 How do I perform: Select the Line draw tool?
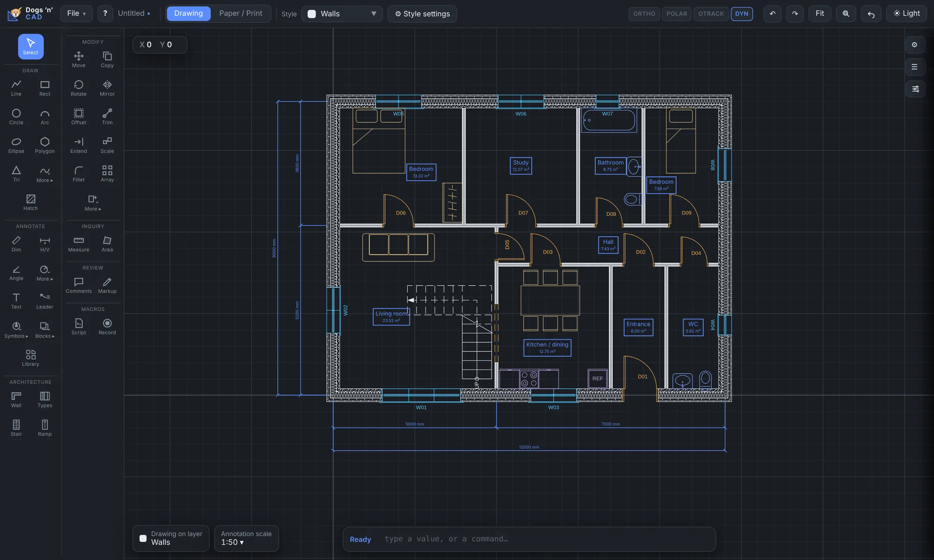tap(16, 88)
